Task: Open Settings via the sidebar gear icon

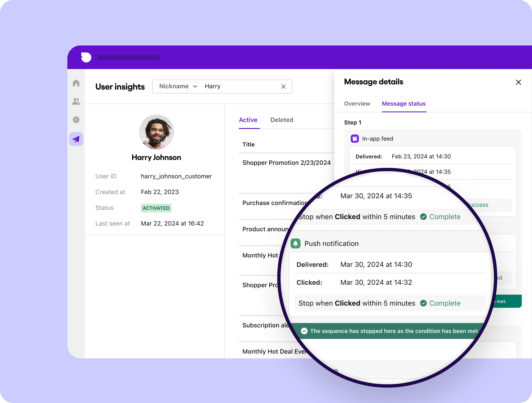Action: [x=76, y=120]
